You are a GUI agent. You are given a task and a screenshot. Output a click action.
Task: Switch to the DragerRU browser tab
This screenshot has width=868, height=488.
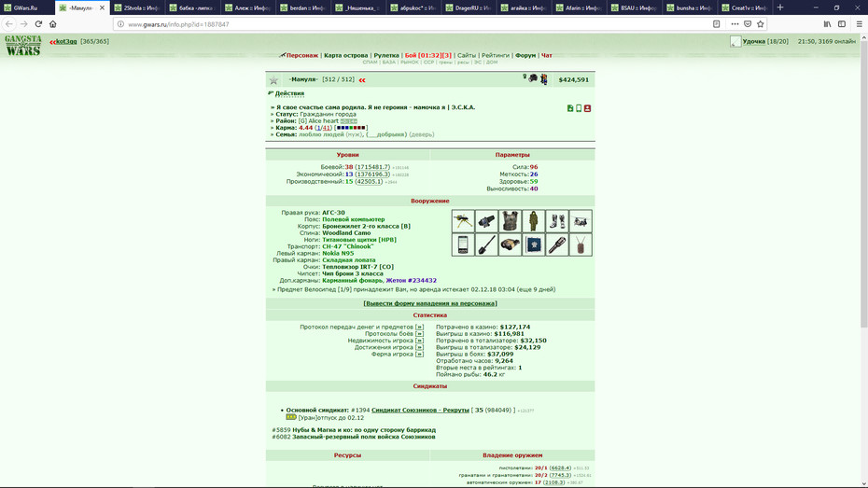470,7
